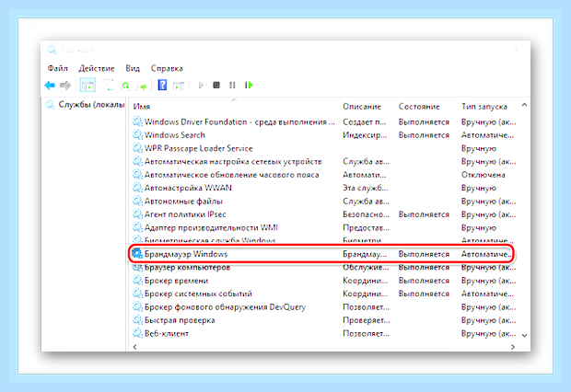Image resolution: width=571 pixels, height=392 pixels.
Task: Click Автоматиче... startup type of Брокер системных событий
Action: (x=487, y=294)
